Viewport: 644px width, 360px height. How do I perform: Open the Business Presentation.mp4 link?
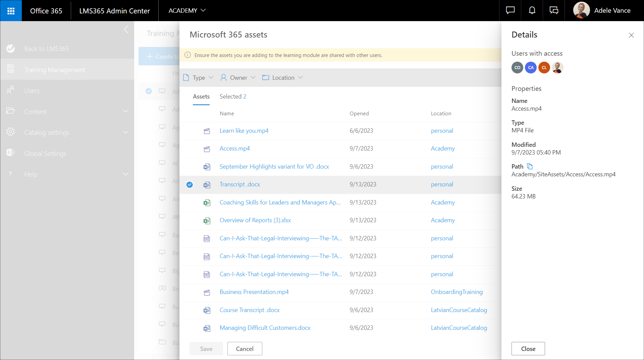(254, 292)
